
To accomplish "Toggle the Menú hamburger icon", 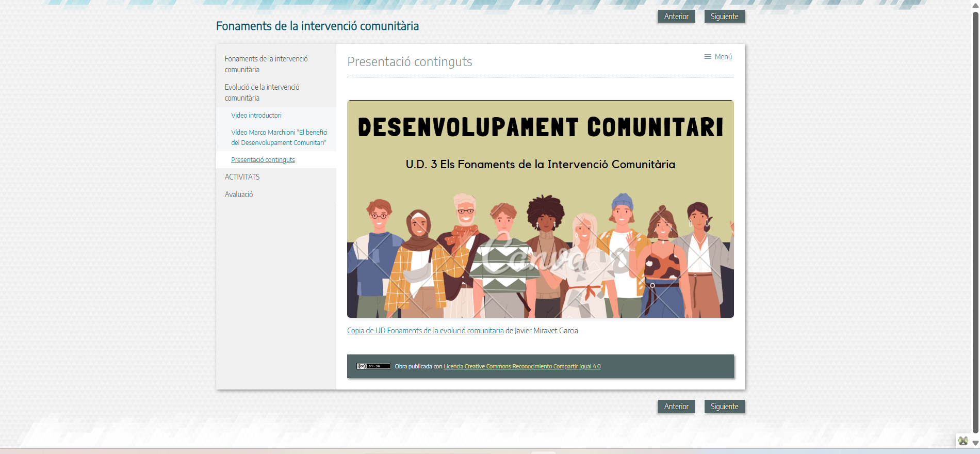I will click(708, 57).
